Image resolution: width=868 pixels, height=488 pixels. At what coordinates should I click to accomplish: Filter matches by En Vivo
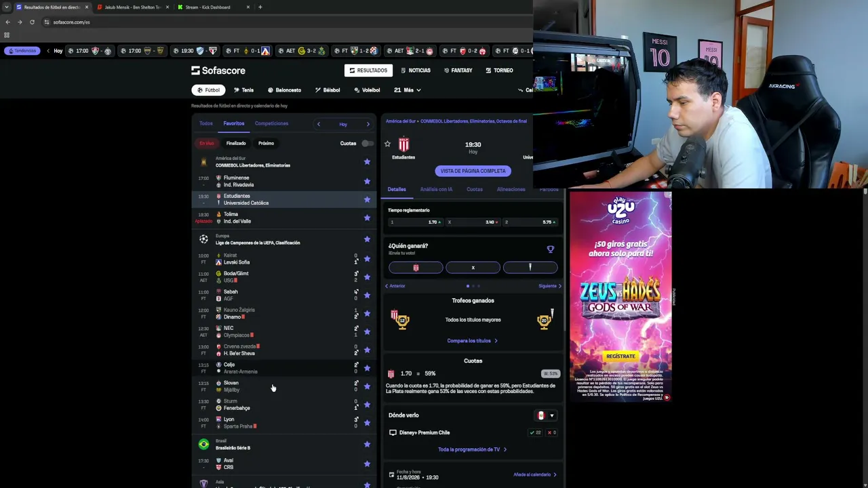[x=206, y=143]
